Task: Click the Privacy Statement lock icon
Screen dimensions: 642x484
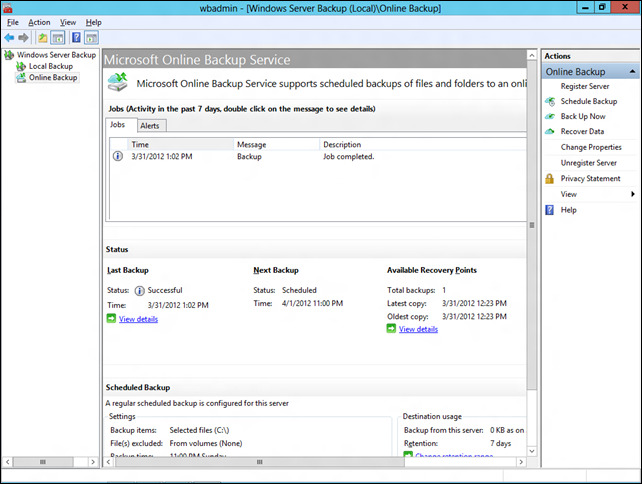Action: [x=550, y=179]
